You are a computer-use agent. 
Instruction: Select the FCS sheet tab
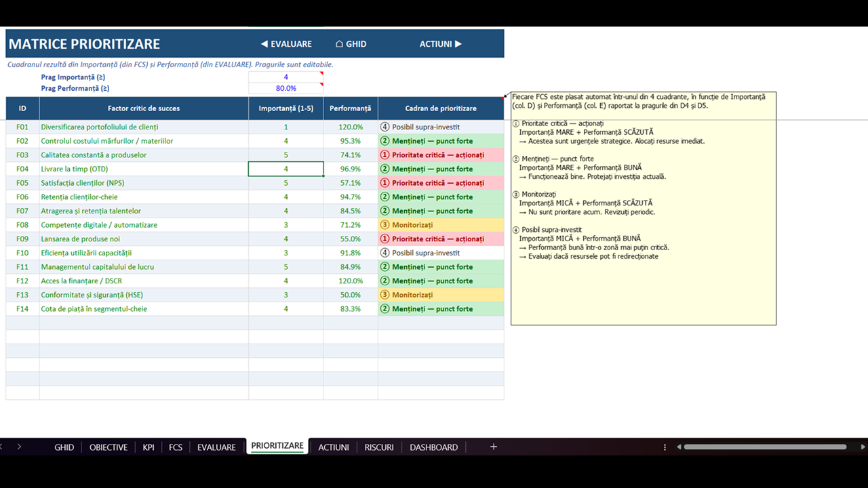pos(176,447)
